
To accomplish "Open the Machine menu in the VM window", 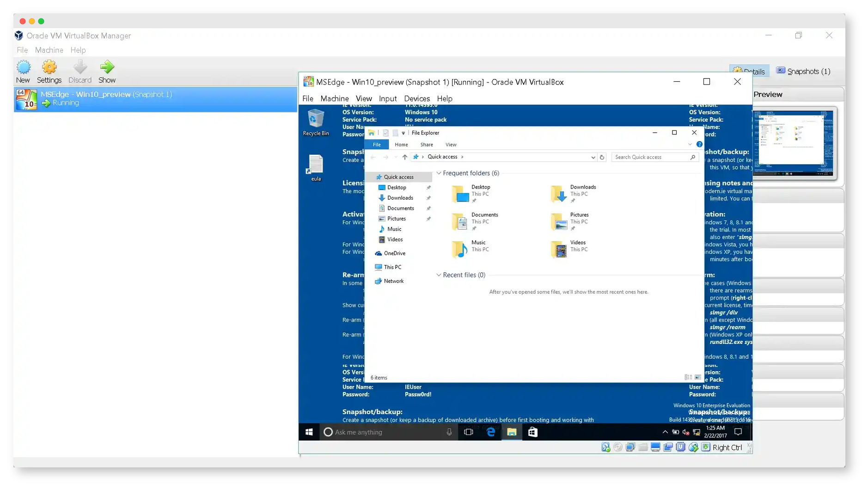I will 334,98.
